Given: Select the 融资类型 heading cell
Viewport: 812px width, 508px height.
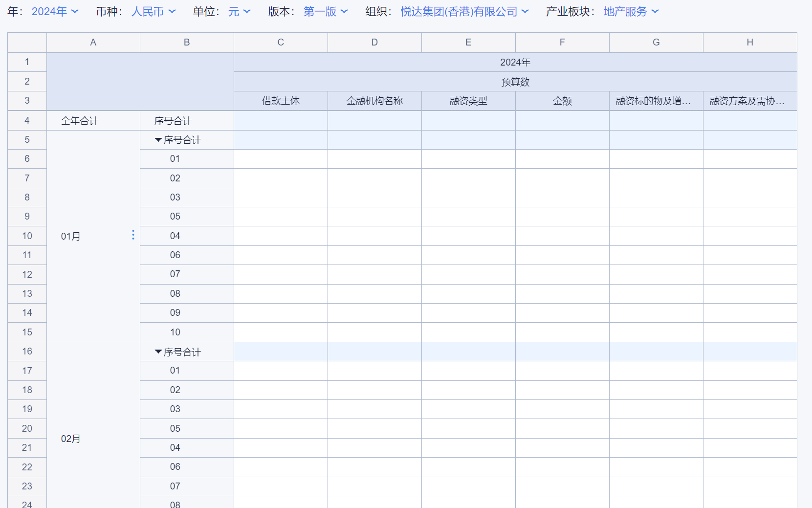Looking at the screenshot, I should pos(468,101).
